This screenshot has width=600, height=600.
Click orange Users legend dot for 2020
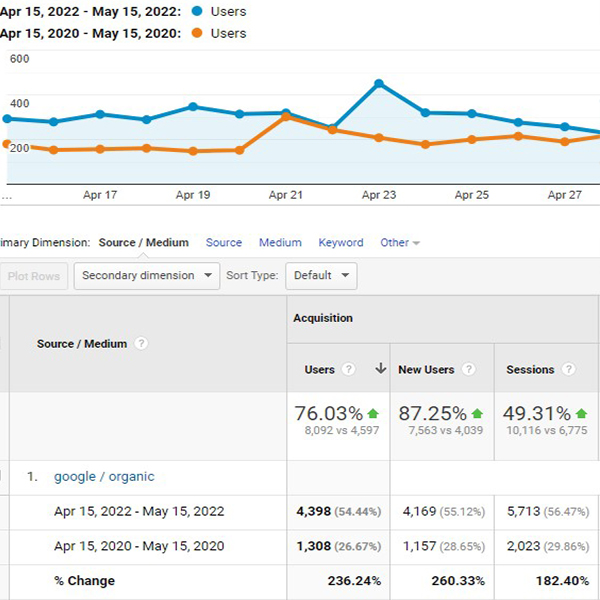(197, 33)
